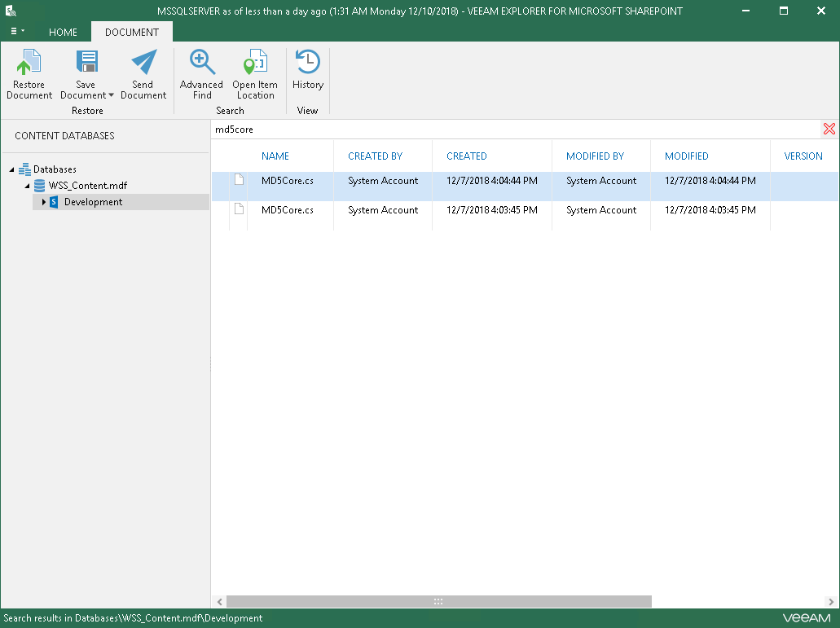Collapse the Databases tree node

point(11,169)
